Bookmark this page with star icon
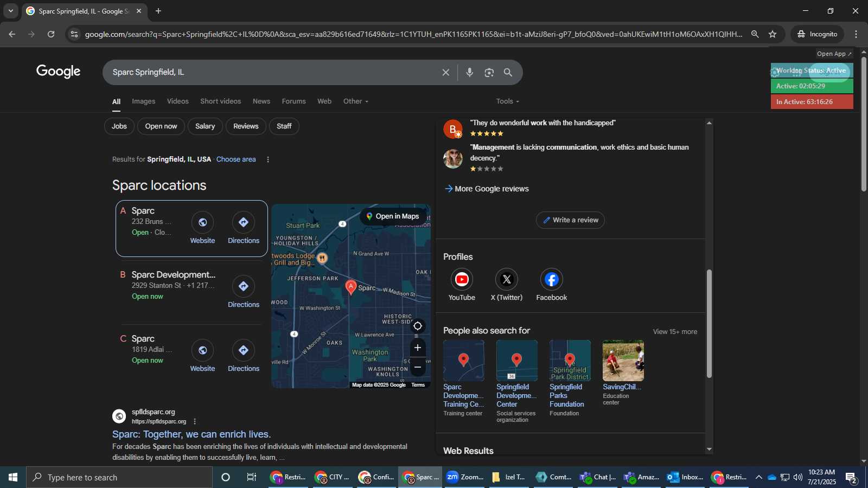 click(773, 34)
